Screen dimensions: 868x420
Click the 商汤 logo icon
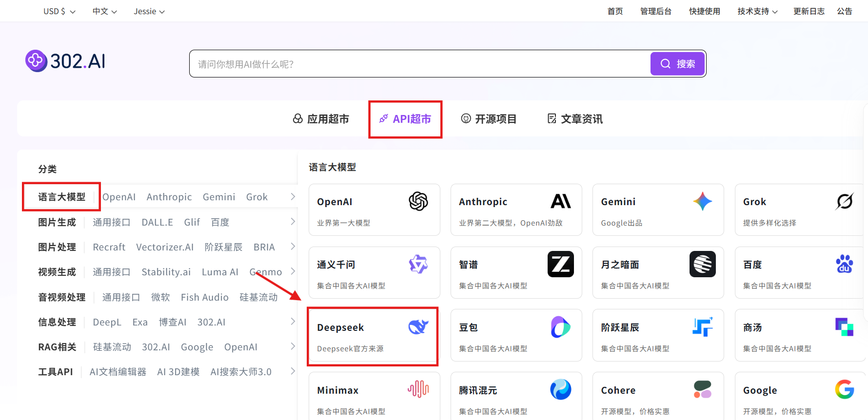845,327
